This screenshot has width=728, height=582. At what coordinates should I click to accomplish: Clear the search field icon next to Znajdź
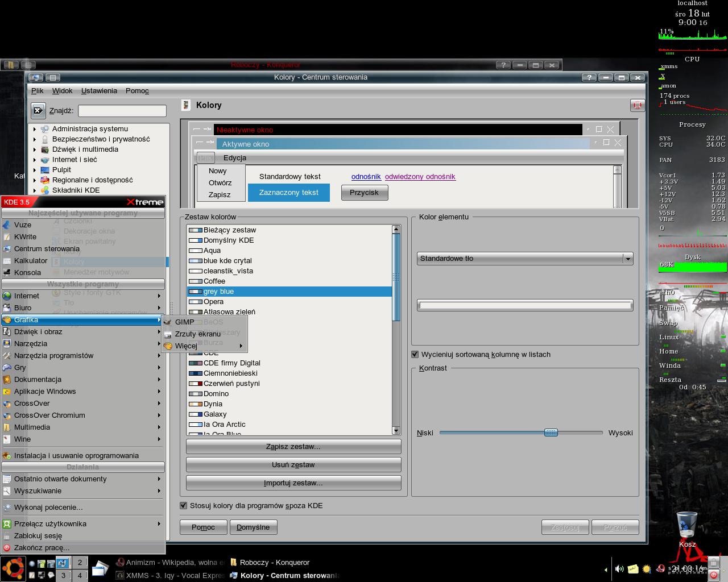point(38,110)
